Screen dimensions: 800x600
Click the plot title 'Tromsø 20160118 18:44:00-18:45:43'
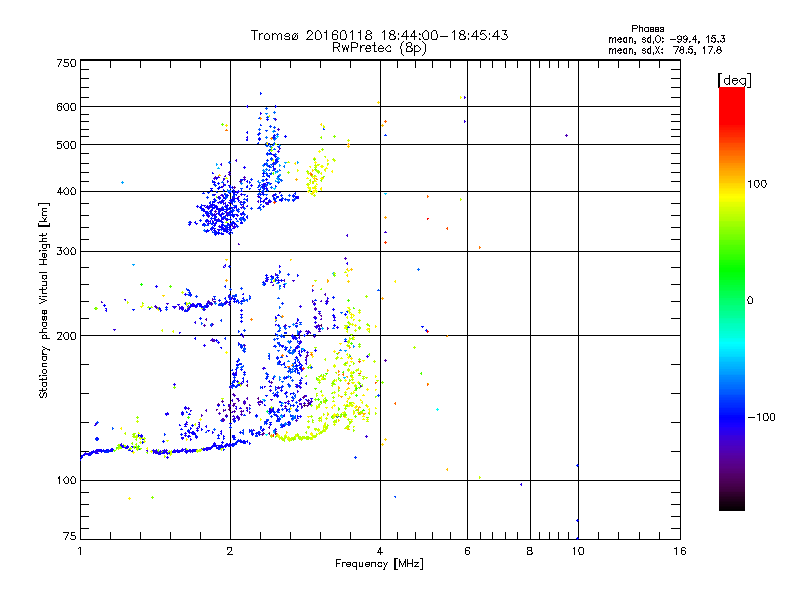379,35
